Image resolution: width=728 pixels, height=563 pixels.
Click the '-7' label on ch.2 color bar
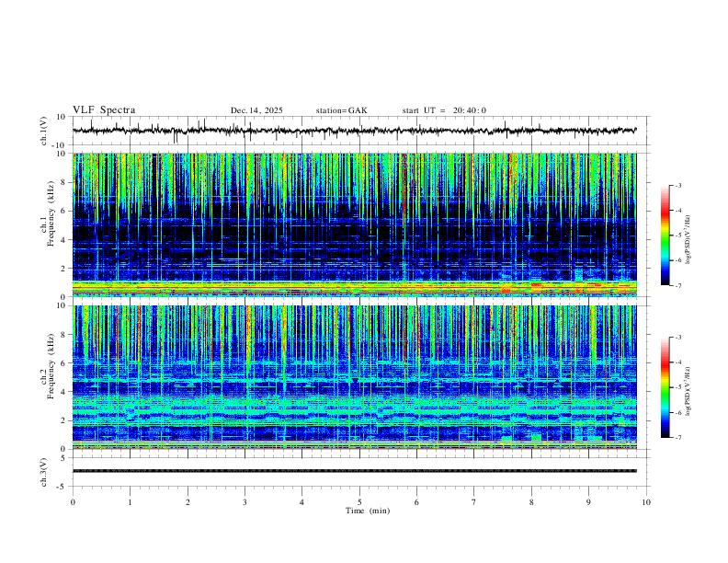click(x=677, y=438)
